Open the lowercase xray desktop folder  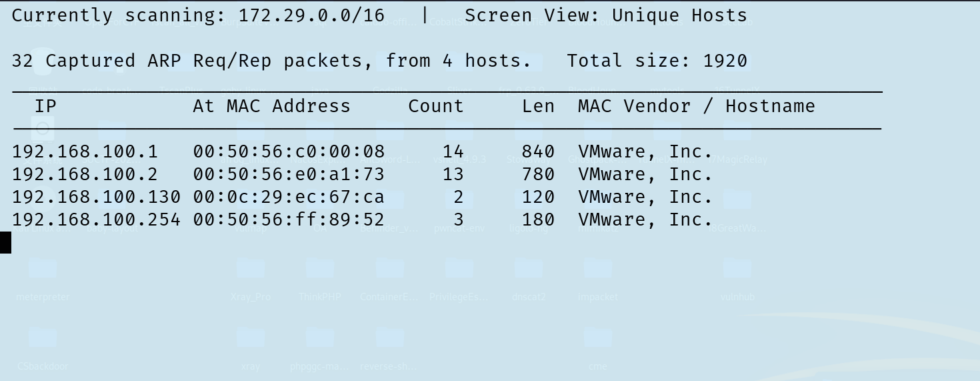point(251,347)
